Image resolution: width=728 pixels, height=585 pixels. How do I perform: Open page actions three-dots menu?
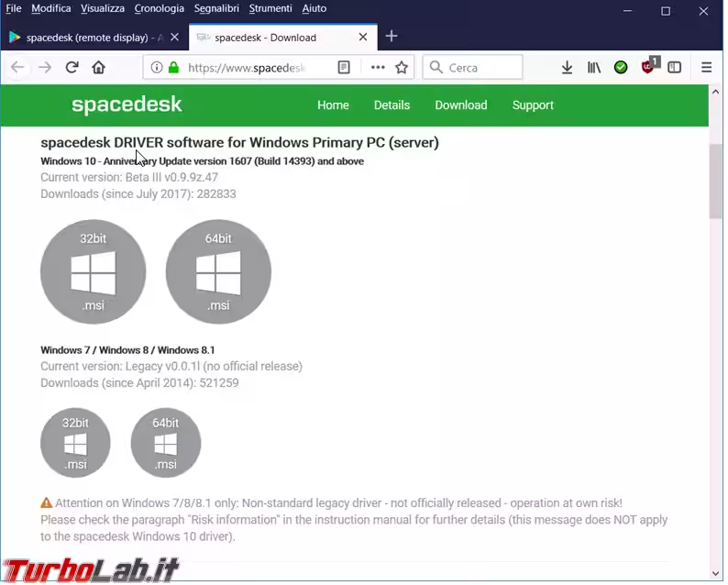click(x=378, y=68)
